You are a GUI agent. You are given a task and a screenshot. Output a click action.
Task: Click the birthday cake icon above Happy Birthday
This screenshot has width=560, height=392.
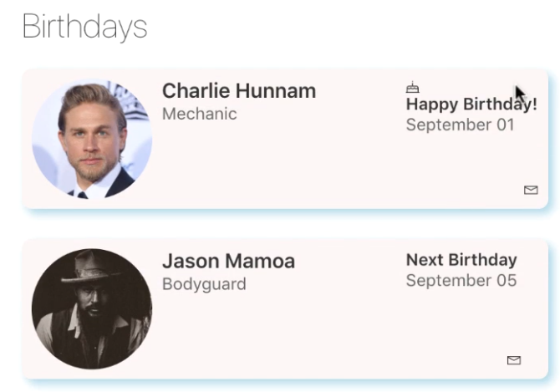[x=413, y=87]
